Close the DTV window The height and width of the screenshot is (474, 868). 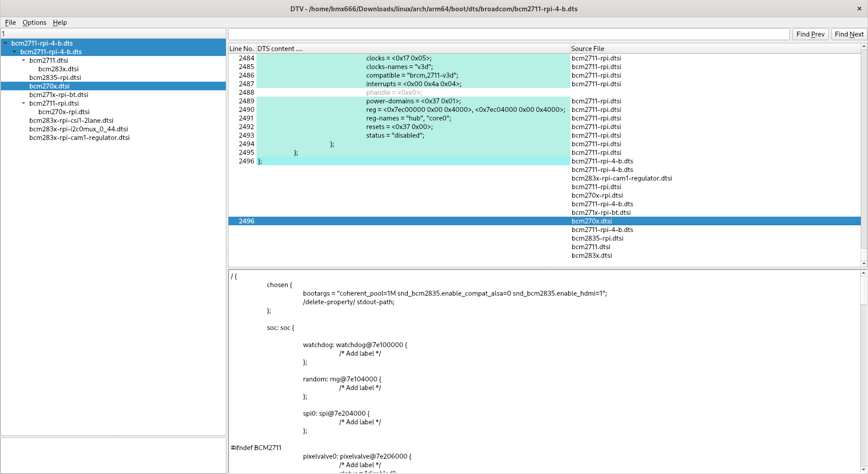859,9
